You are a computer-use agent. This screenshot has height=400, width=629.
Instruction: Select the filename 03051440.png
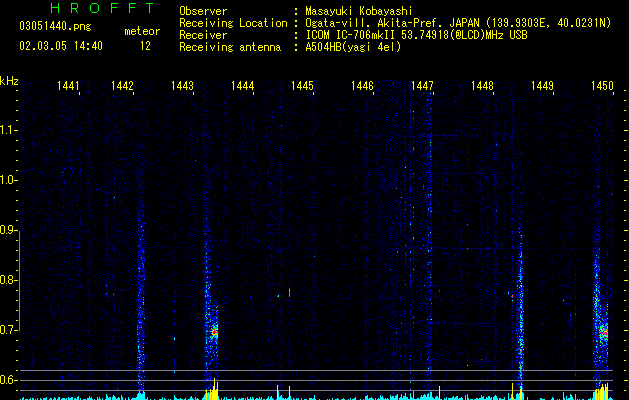55,27
